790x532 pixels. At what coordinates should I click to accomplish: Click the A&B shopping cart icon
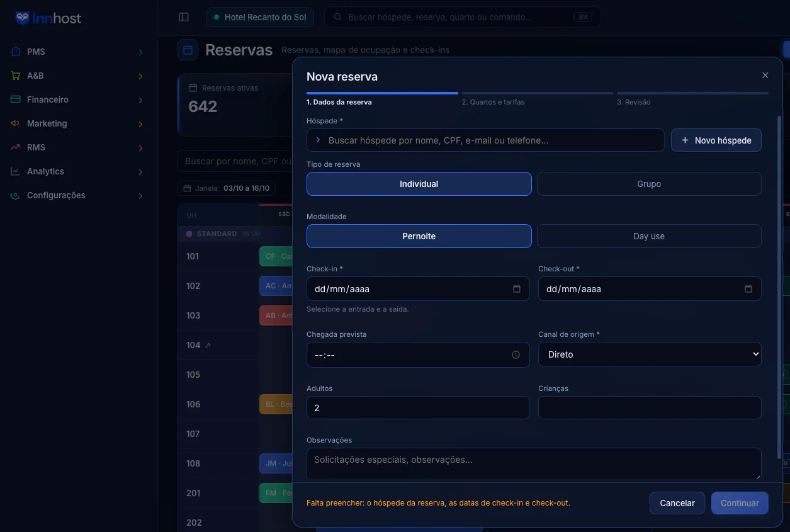[16, 76]
